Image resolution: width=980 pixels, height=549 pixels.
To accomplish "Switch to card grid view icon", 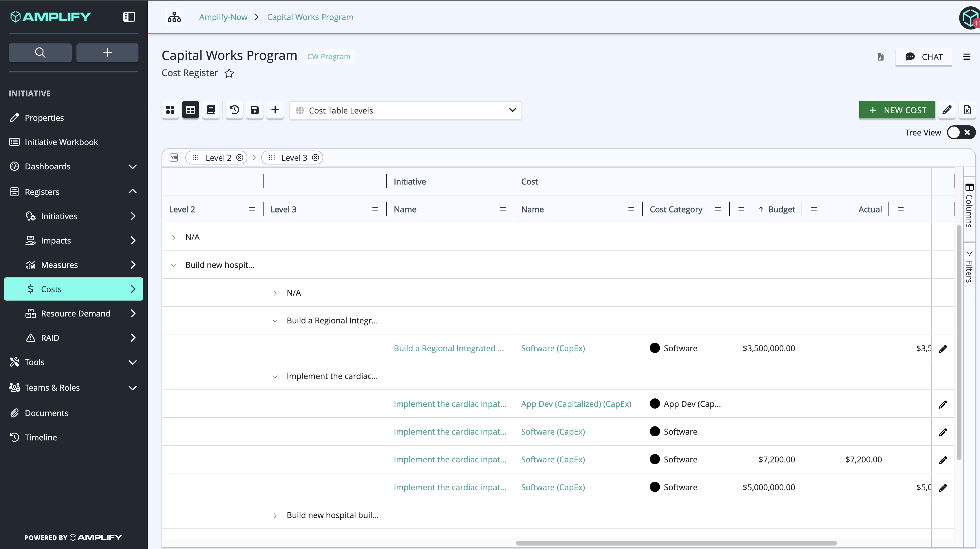I will point(170,110).
